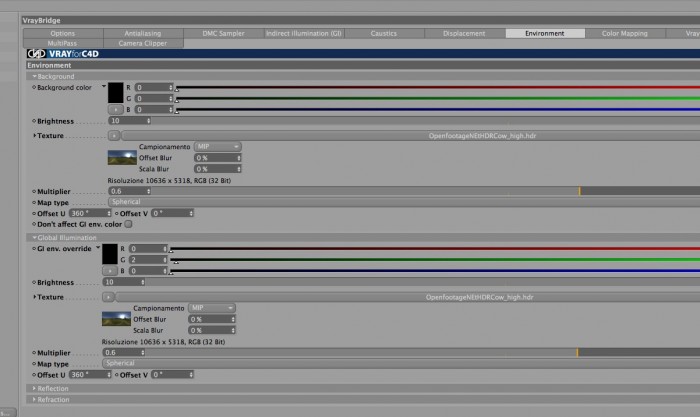Collapse the Background section
This screenshot has height=417, width=700.
[34, 76]
